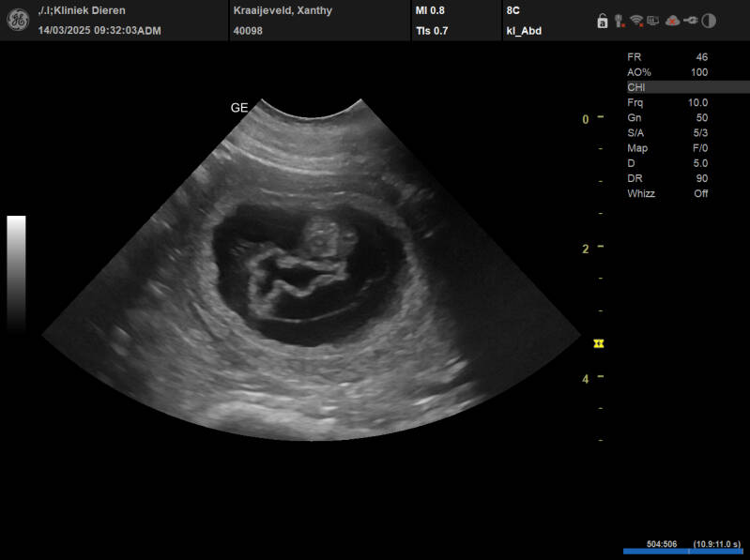Click the probe/USB status icon with red dot

(620, 21)
